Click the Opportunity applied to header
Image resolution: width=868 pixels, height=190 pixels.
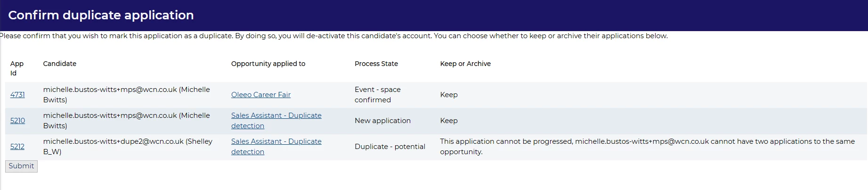click(268, 64)
